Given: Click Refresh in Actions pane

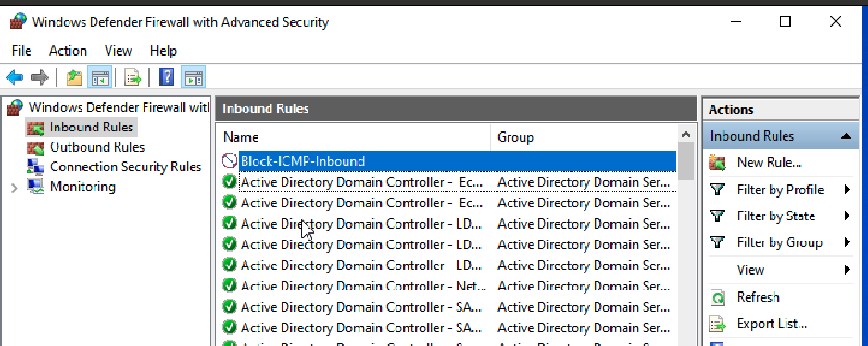Looking at the screenshot, I should coord(758,297).
